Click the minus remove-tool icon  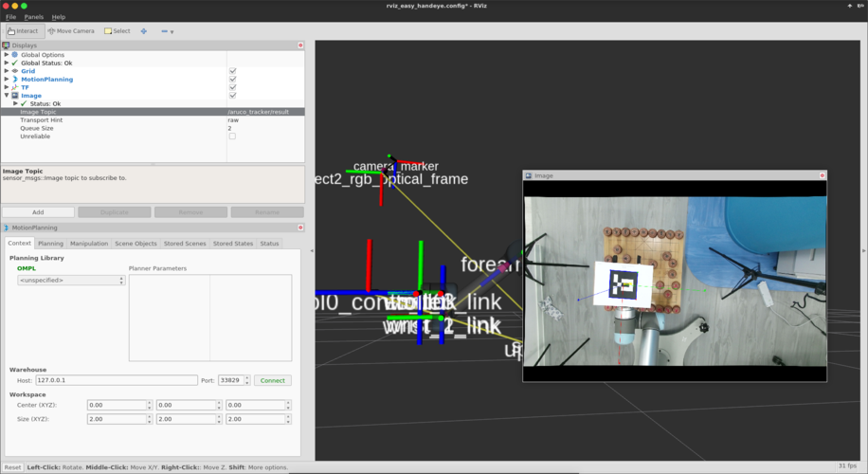[165, 31]
